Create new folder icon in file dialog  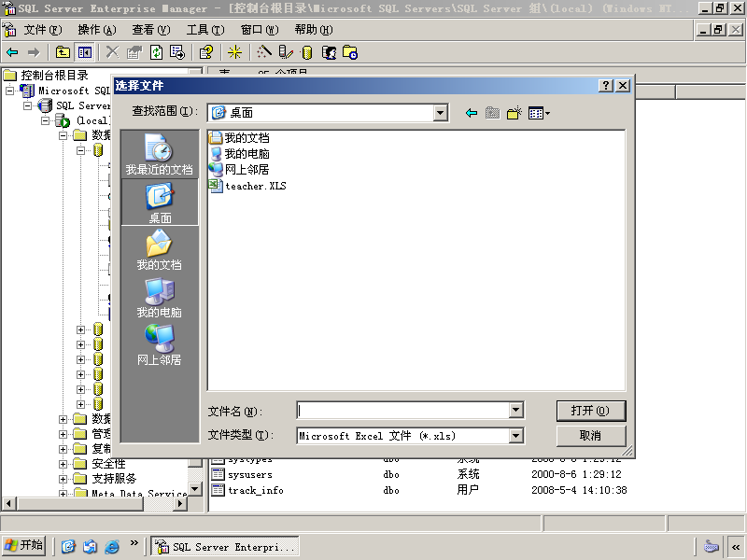click(514, 113)
